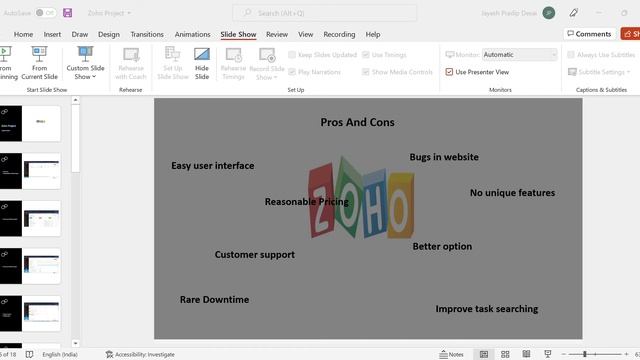Select the fourth slide thumbnail
The height and width of the screenshot is (360, 640).
tap(30, 266)
